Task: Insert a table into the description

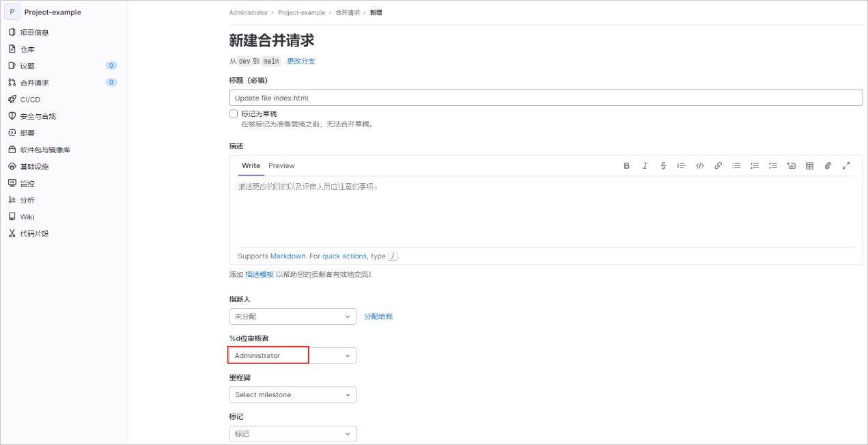Action: (809, 165)
